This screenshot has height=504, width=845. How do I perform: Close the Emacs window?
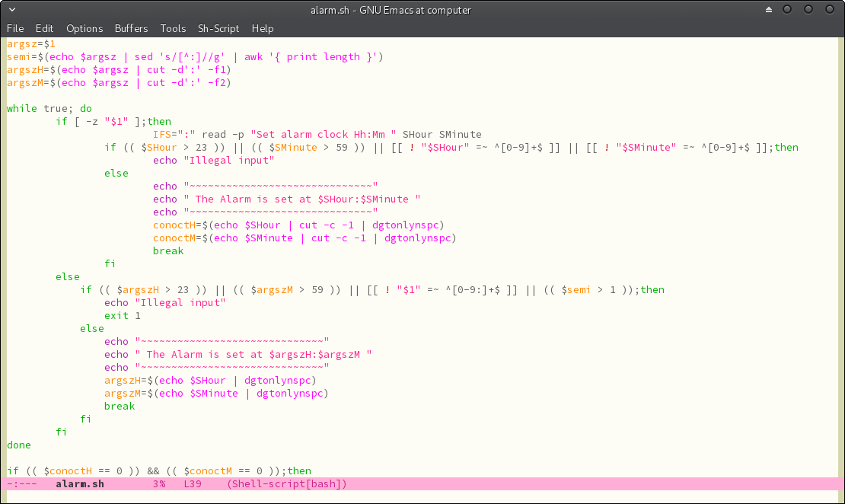pyautogui.click(x=828, y=10)
